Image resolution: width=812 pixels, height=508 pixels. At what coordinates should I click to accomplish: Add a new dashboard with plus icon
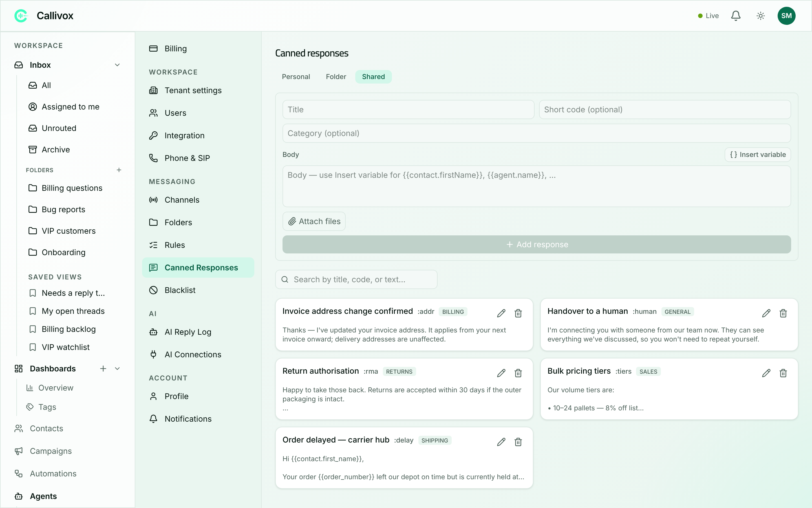click(103, 369)
